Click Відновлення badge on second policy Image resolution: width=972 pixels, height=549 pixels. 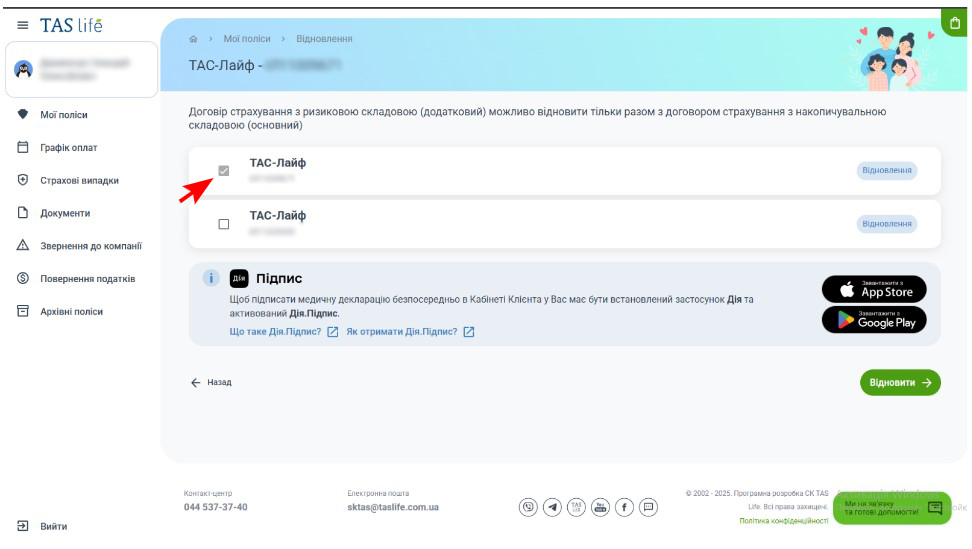(x=886, y=224)
